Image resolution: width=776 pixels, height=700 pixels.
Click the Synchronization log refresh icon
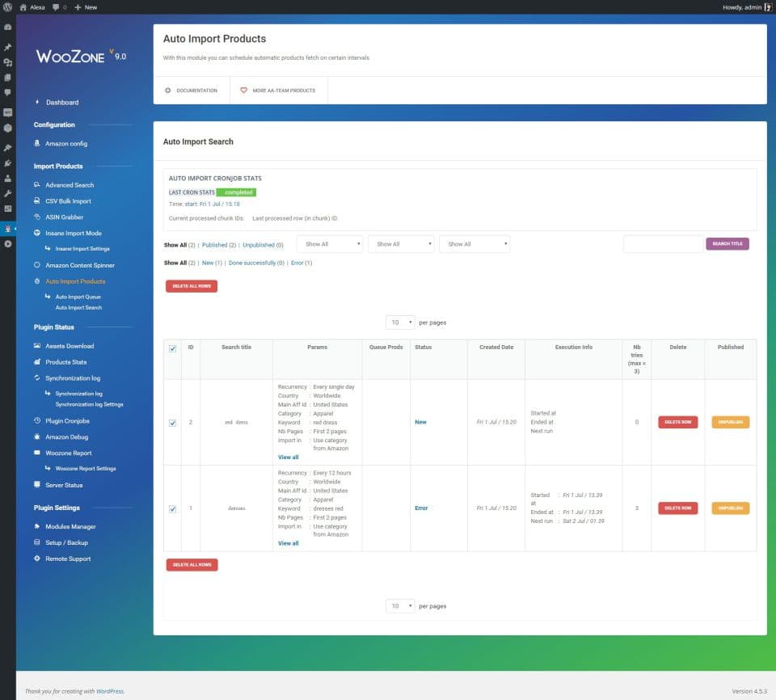pos(37,377)
